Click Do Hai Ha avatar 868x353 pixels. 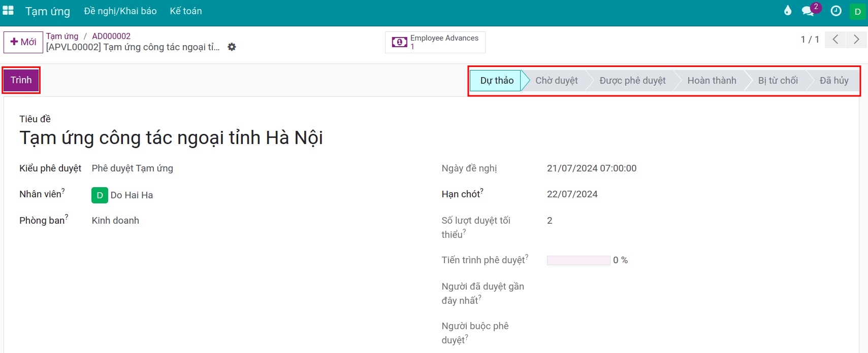point(100,195)
